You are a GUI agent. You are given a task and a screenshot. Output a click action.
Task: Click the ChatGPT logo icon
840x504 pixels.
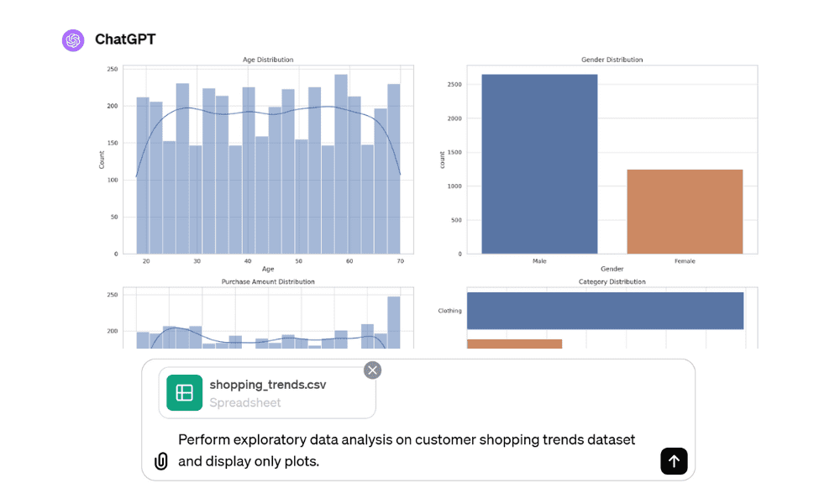tap(73, 39)
